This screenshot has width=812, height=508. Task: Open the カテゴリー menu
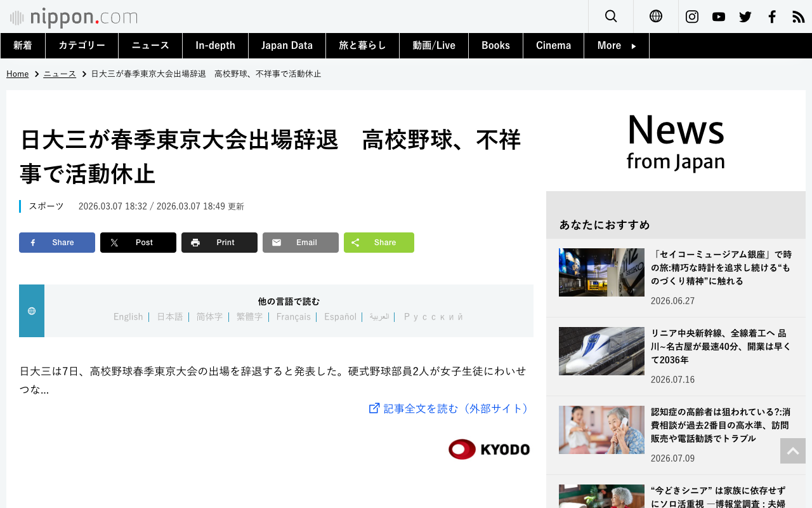[82, 46]
